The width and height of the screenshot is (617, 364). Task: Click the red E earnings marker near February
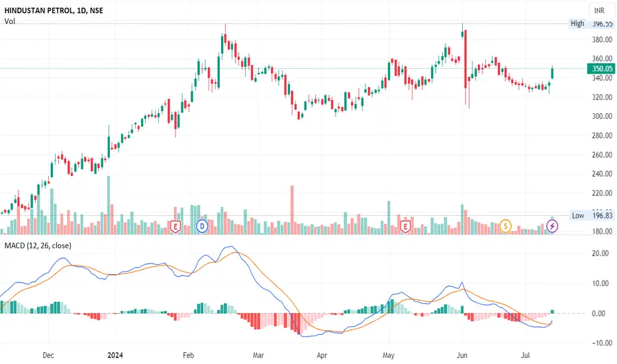(x=175, y=226)
